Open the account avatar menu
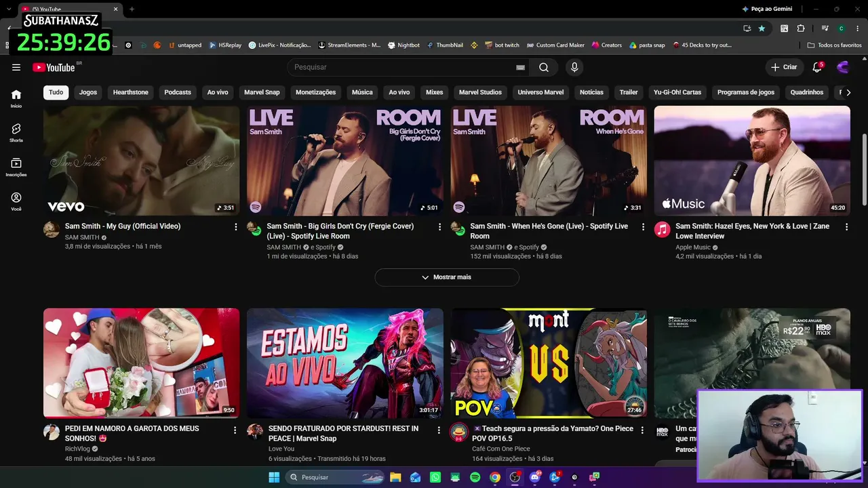 point(843,67)
